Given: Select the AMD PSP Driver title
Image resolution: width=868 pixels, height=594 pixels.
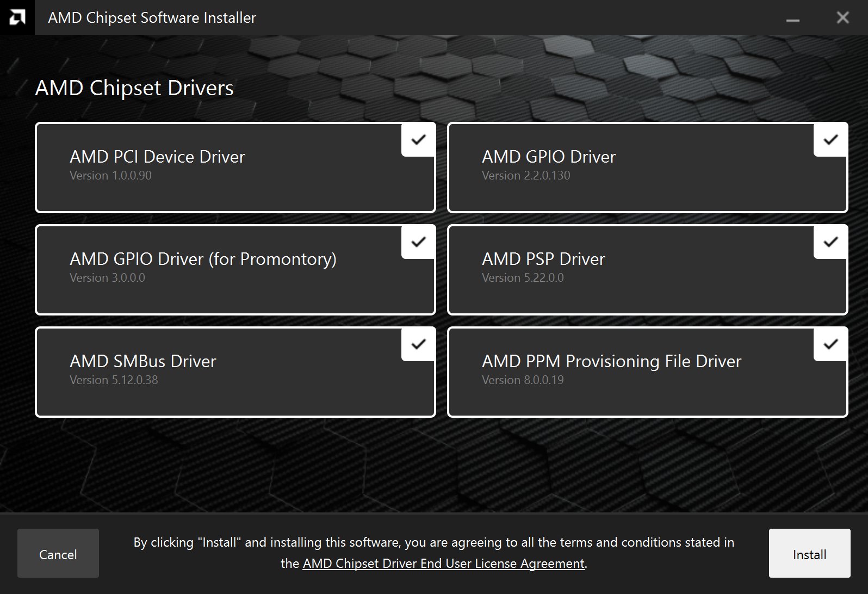Looking at the screenshot, I should [x=543, y=259].
